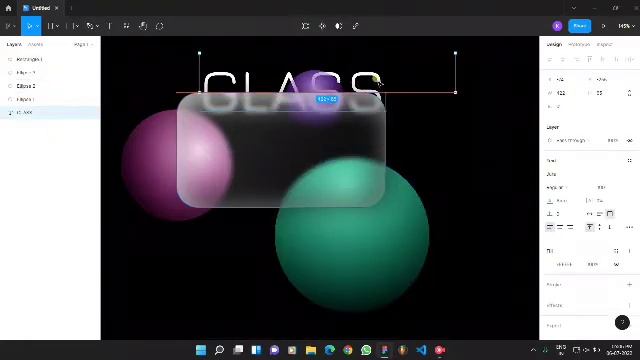Switch to the Prototype tab

click(x=579, y=44)
